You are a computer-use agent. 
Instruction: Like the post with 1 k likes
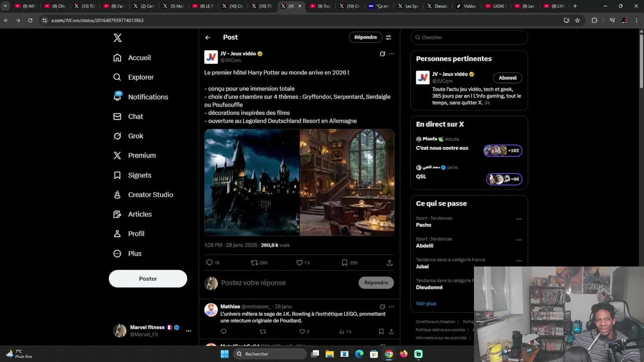tap(303, 263)
